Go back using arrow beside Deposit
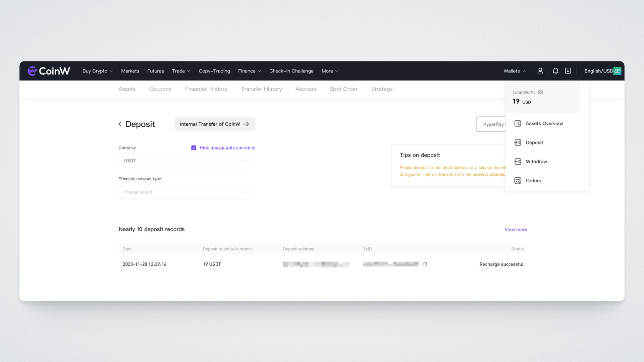Screen dimensions: 644x362 (120, 124)
